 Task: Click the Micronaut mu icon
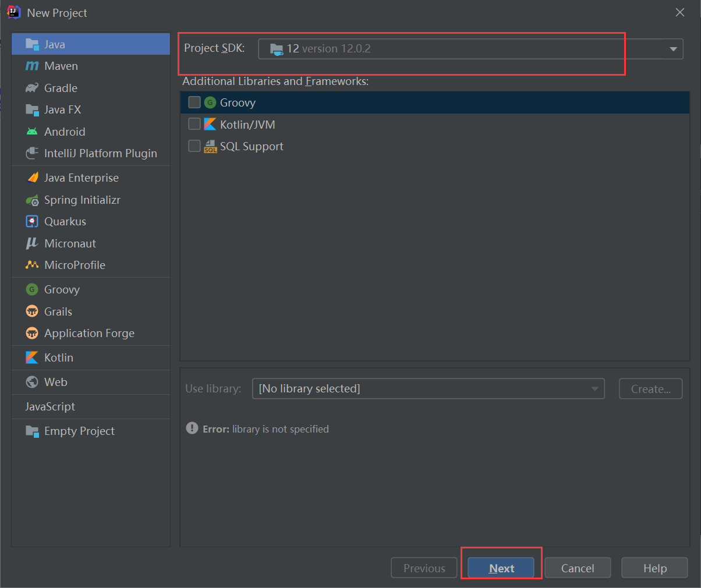(32, 243)
